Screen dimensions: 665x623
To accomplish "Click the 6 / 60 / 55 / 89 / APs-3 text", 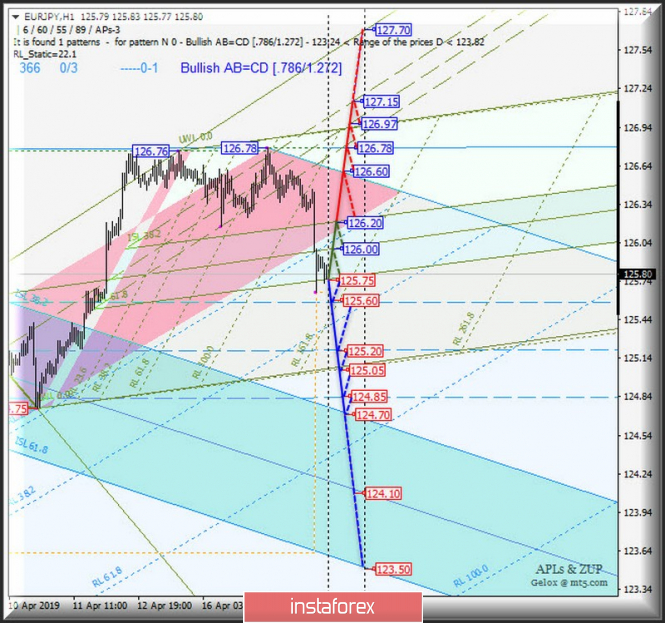I will point(71,30).
